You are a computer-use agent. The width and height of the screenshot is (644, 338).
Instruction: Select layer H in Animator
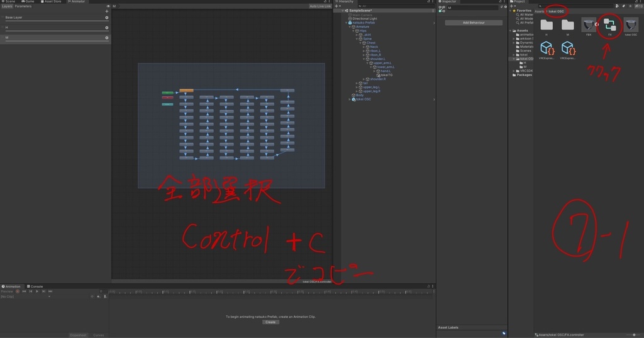point(55,28)
